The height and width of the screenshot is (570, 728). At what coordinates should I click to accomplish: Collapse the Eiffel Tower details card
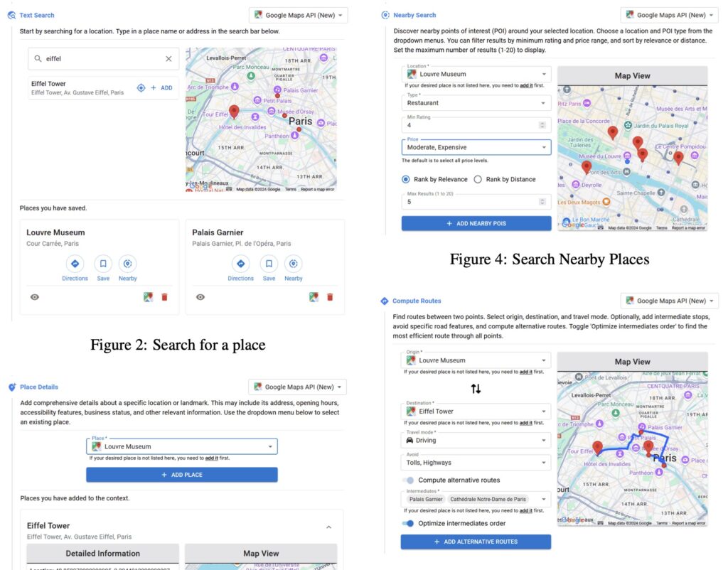(x=328, y=527)
